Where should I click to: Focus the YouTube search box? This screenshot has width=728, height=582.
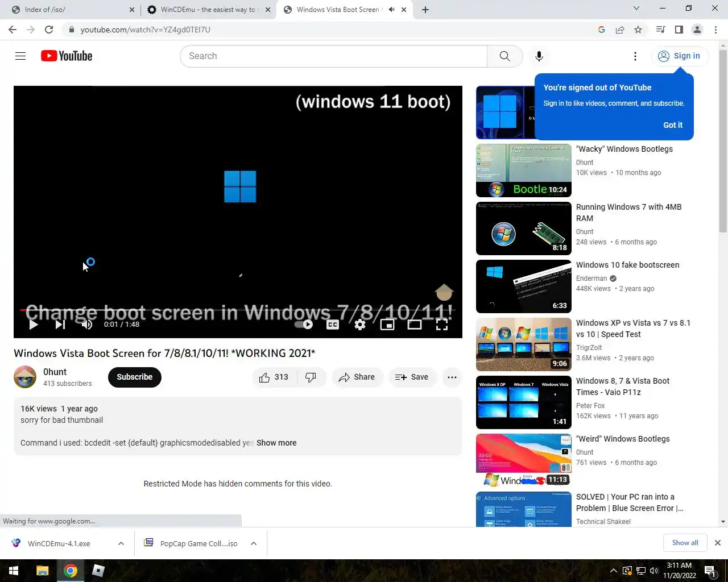pos(334,56)
